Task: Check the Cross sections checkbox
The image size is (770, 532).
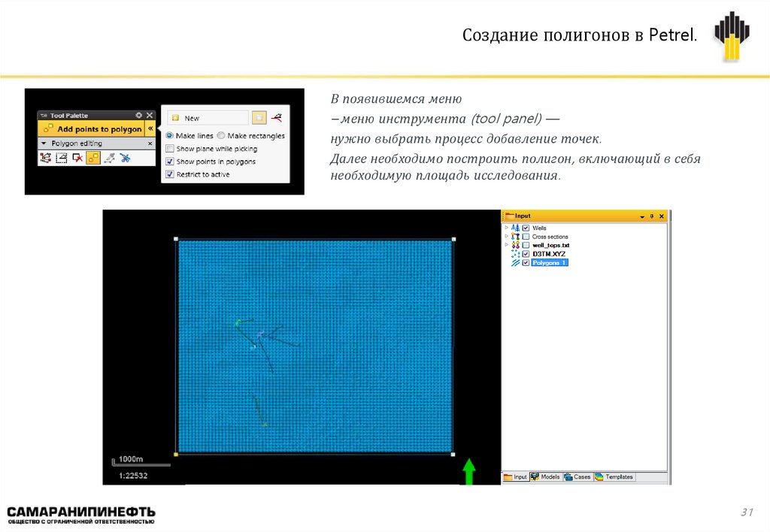Action: [526, 237]
